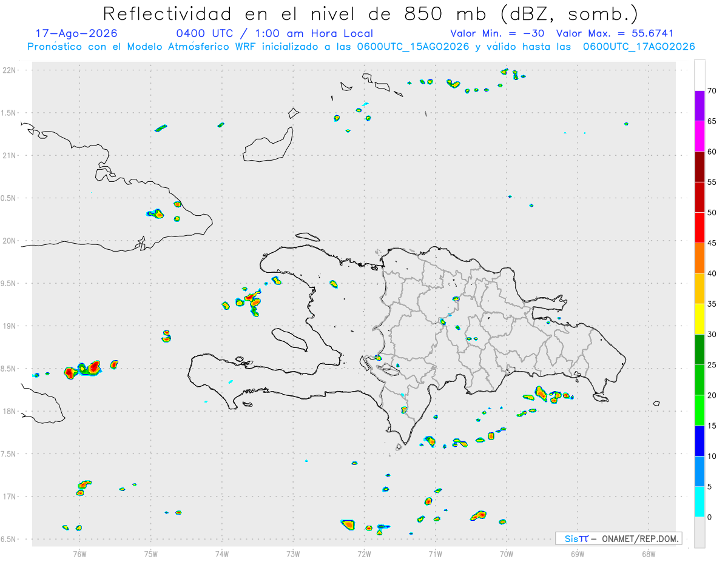
Task: Click the colorbar tick label '35'
Action: coord(712,304)
